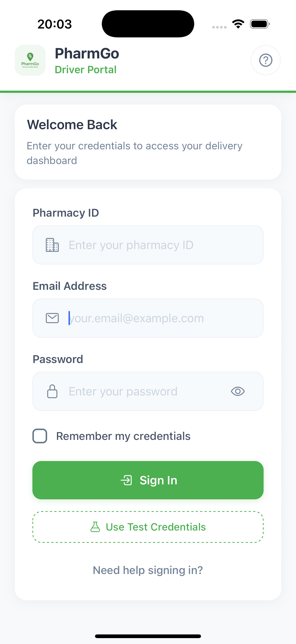The height and width of the screenshot is (644, 296).
Task: Tap the flask icon beside Use Test Credentials
Action: [x=95, y=527]
